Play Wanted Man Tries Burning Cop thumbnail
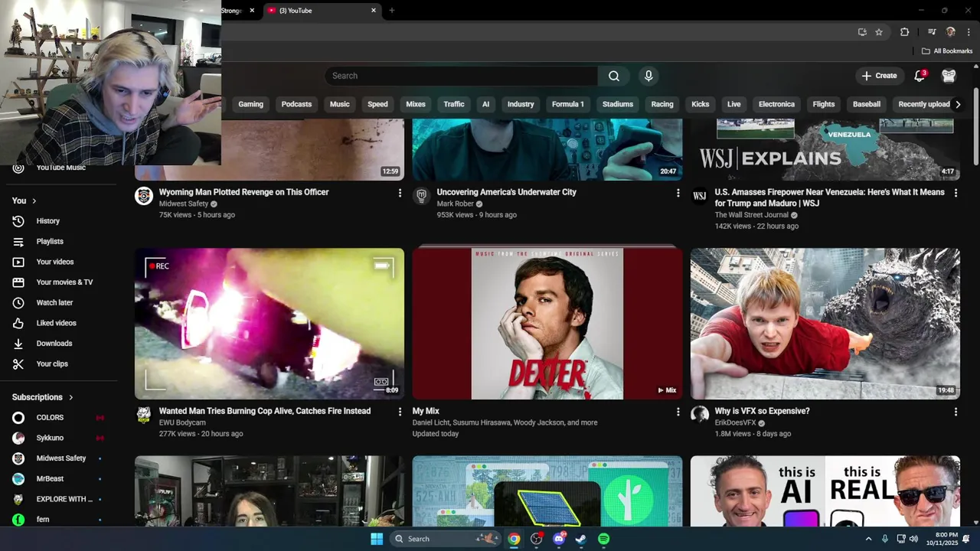980x551 pixels. [269, 323]
